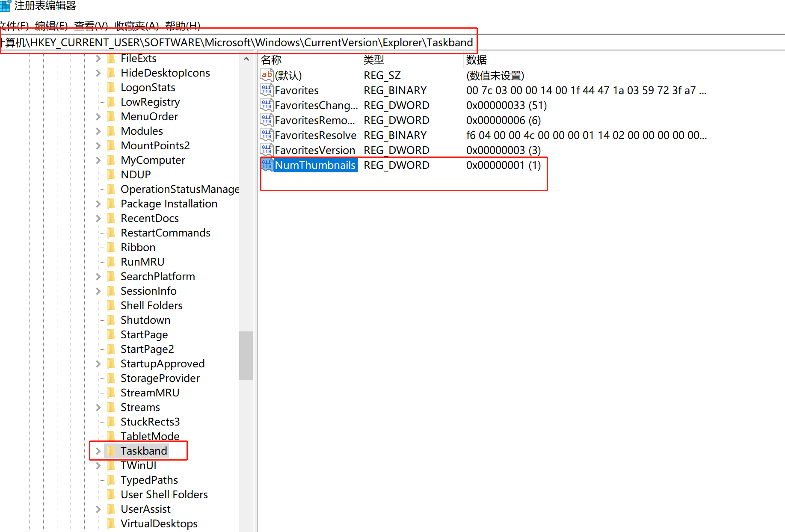Viewport: 785px width, 532px height.
Task: Select the Shell Folders key
Action: coord(151,305)
